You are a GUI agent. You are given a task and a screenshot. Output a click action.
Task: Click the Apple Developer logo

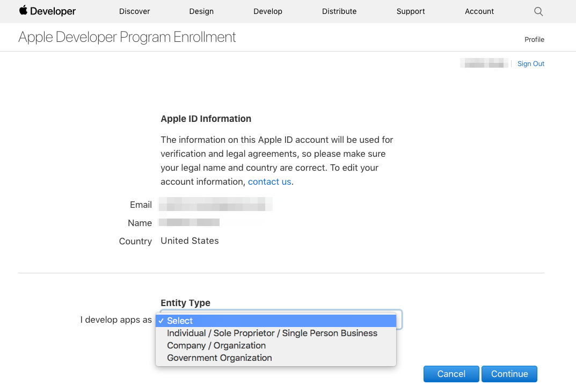47,11
